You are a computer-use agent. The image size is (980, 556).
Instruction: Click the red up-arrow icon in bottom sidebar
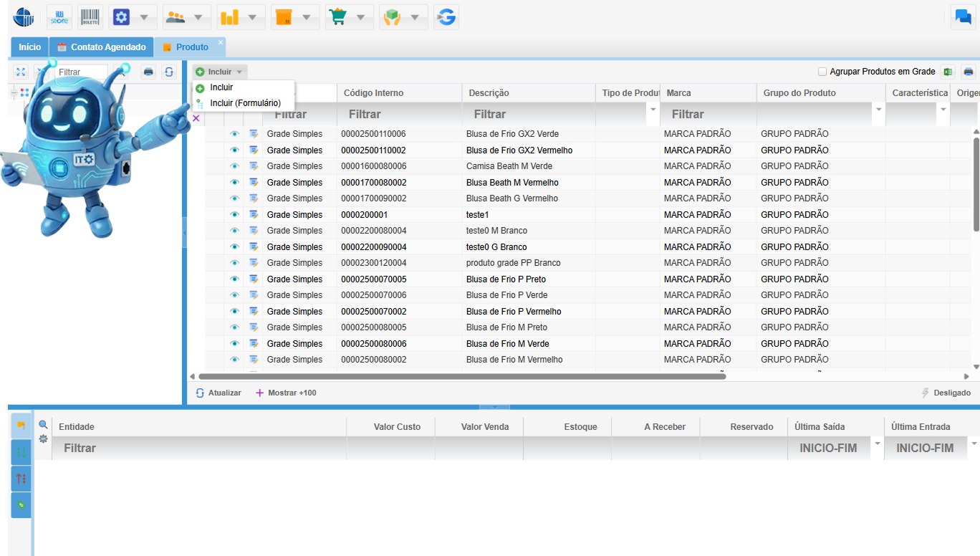point(21,479)
